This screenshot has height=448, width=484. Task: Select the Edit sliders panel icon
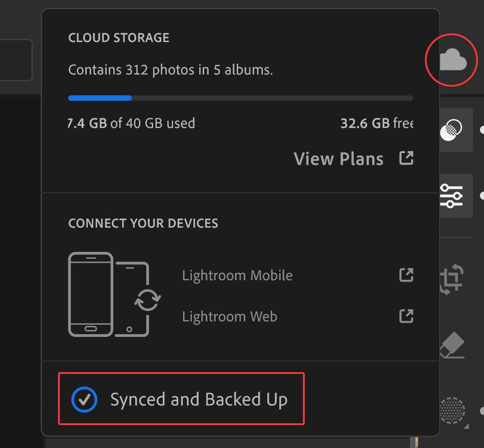(x=452, y=196)
